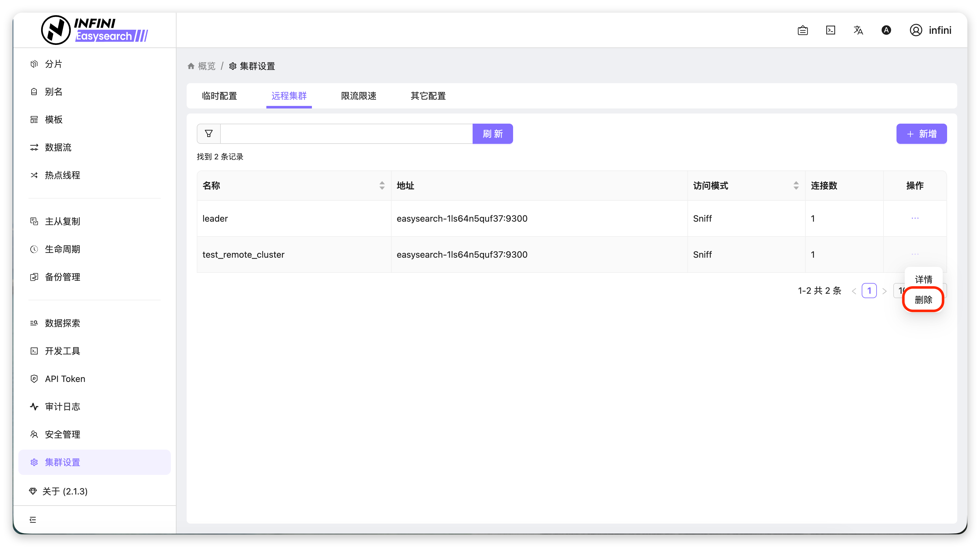
Task: Switch to the 临时配置 tab
Action: (x=219, y=96)
